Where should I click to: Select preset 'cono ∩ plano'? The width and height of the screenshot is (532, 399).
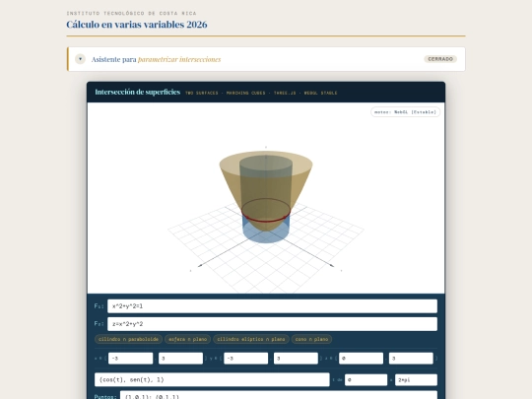pyautogui.click(x=311, y=339)
